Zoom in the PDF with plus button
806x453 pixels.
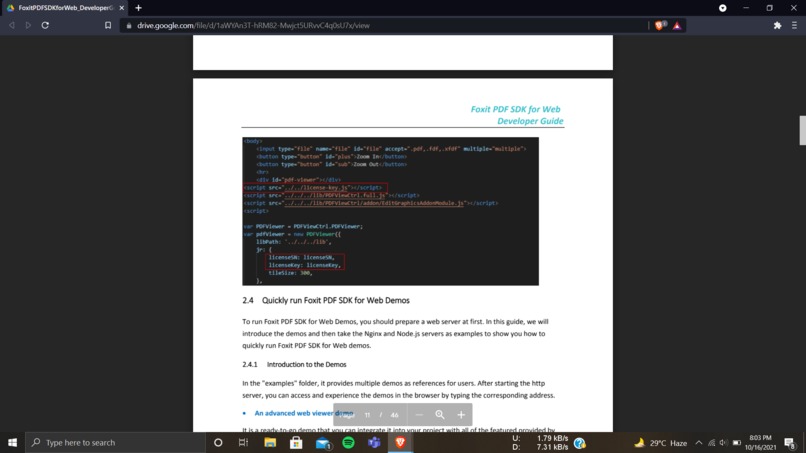461,415
